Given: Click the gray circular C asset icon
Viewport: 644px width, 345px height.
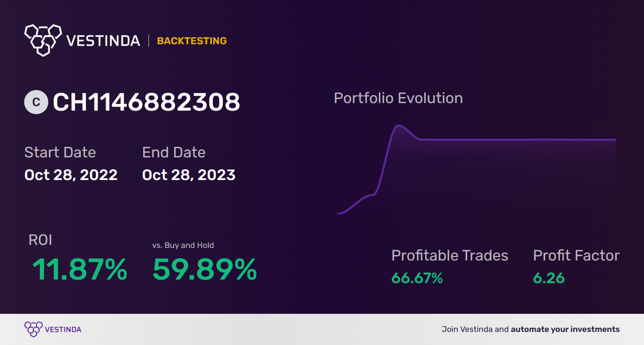Looking at the screenshot, I should [x=36, y=102].
